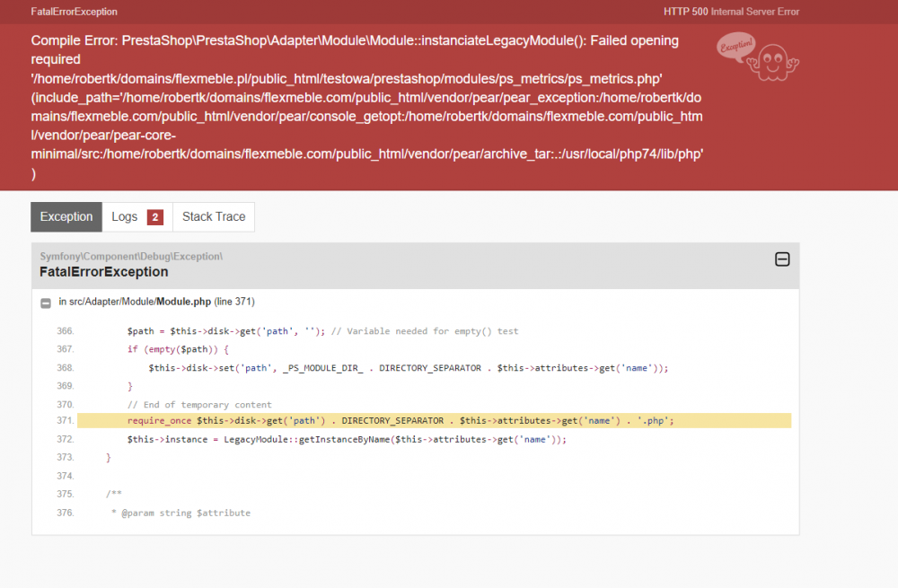This screenshot has height=588, width=898.
Task: Click code line 366 with $path assignment
Action: pos(322,331)
